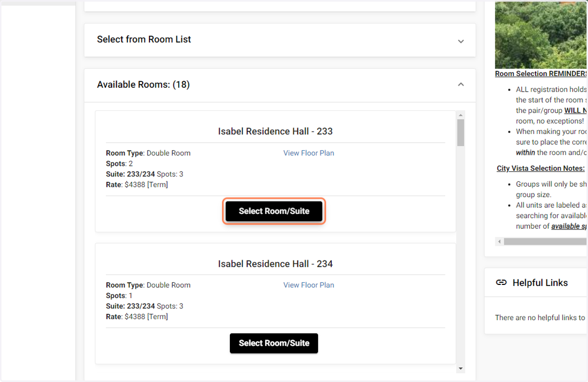
Task: Click the 'Select from Room List' heading
Action: coord(144,39)
